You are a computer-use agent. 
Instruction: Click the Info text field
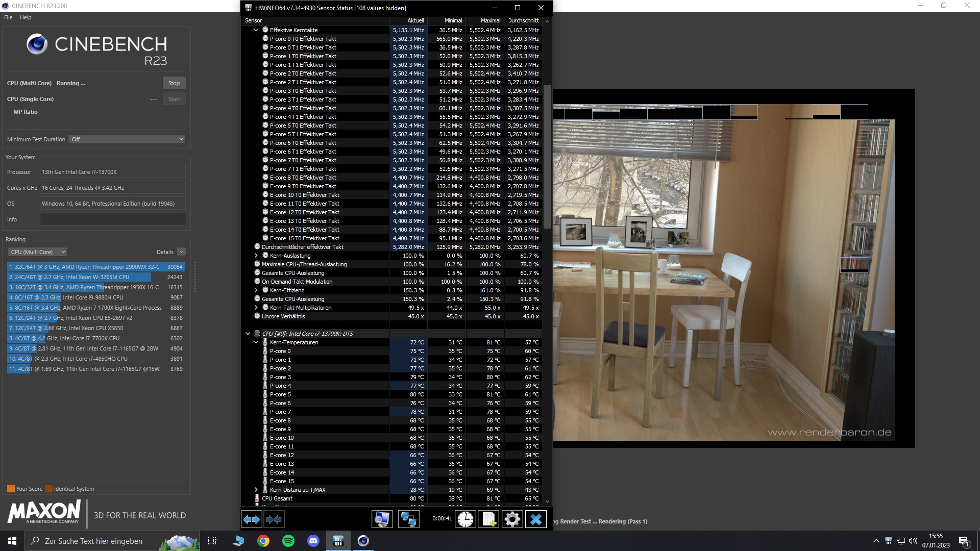point(112,219)
